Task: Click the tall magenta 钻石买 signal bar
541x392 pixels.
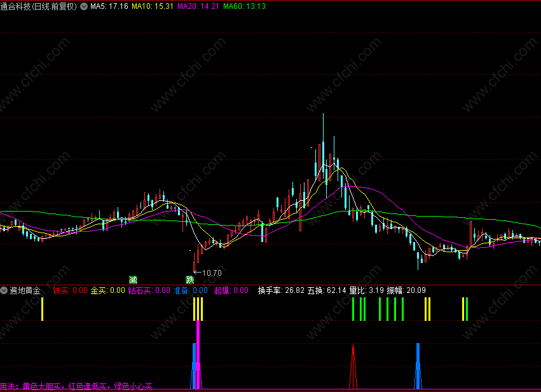Action: point(198,355)
